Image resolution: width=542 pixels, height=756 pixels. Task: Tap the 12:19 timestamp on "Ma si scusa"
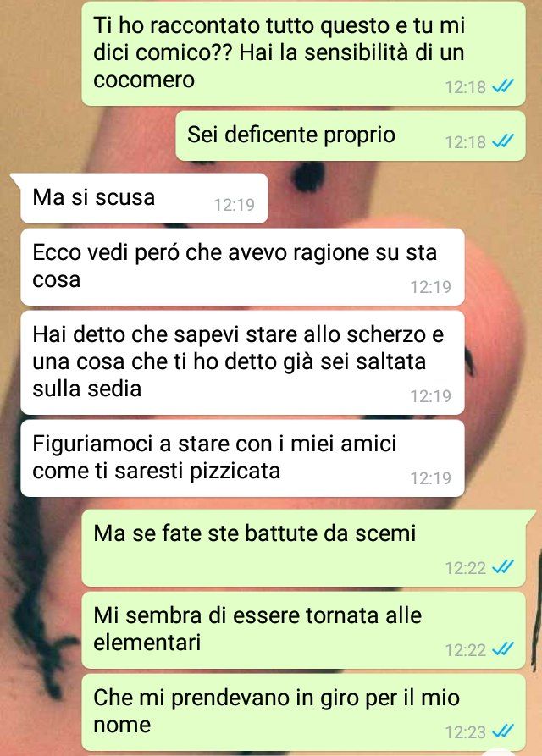point(235,205)
